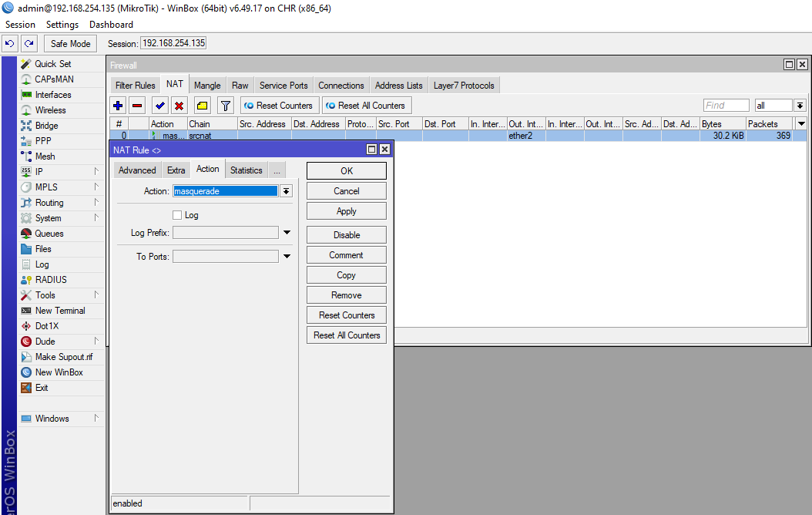Open the 'all' filter dropdown in Firewall
Image resolution: width=812 pixels, height=515 pixels.
[800, 106]
